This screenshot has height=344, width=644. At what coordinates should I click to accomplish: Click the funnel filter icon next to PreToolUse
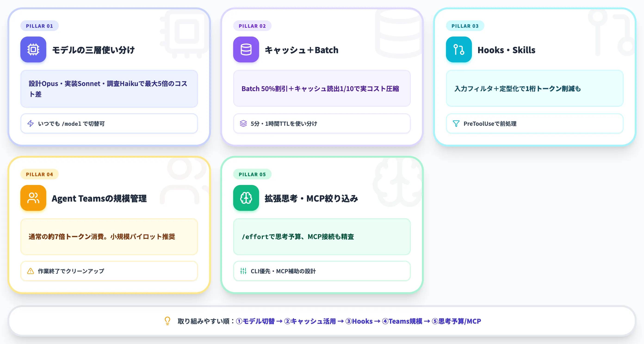coord(456,123)
